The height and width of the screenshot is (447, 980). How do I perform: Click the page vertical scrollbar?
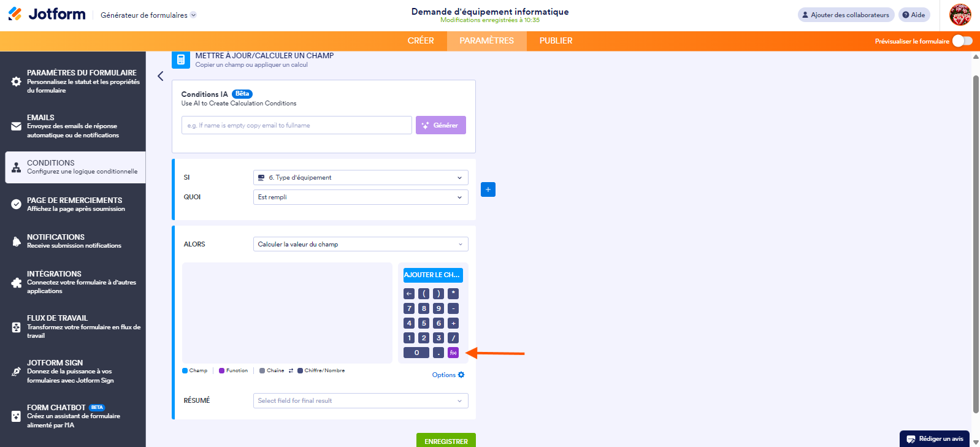[976, 244]
